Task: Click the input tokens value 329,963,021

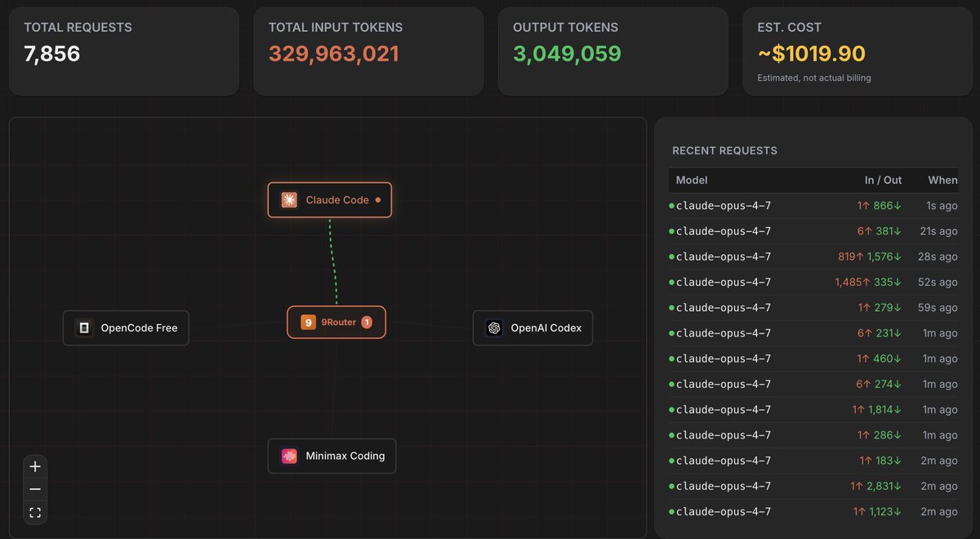Action: (334, 54)
